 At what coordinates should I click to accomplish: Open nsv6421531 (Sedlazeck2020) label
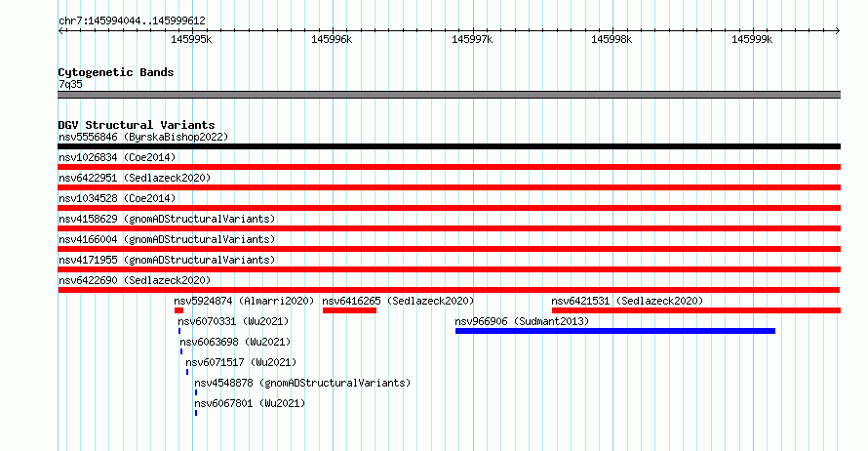[x=627, y=301]
